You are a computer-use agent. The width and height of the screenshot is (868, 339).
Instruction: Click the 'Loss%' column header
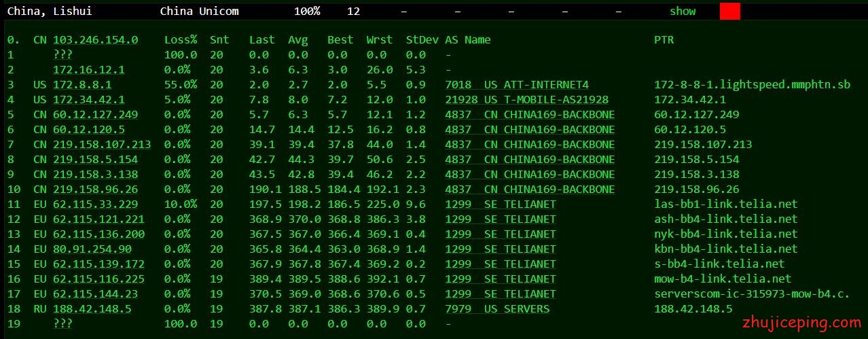click(x=181, y=40)
